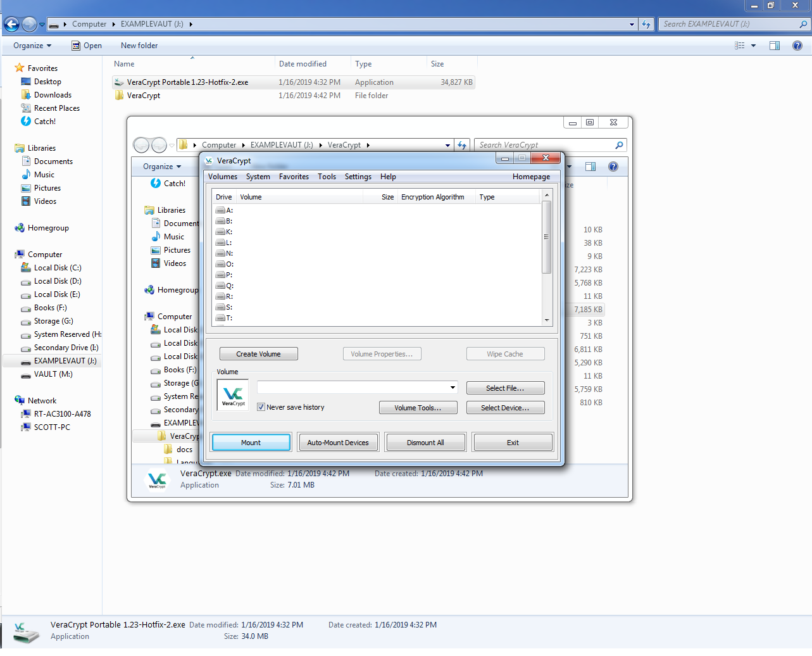Viewport: 812px width, 656px height.
Task: Open the Settings menu in VeraCrypt
Action: [x=358, y=177]
